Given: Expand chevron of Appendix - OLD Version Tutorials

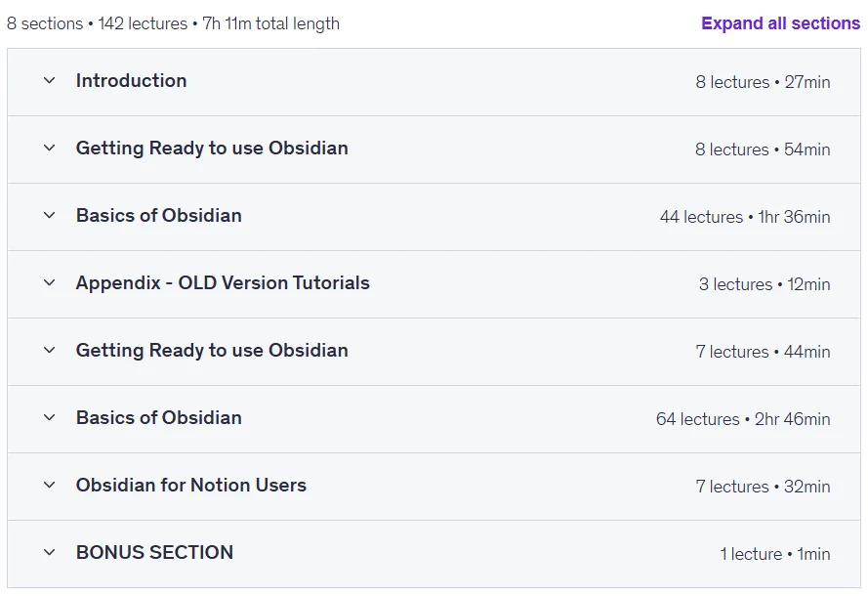Looking at the screenshot, I should 49,282.
